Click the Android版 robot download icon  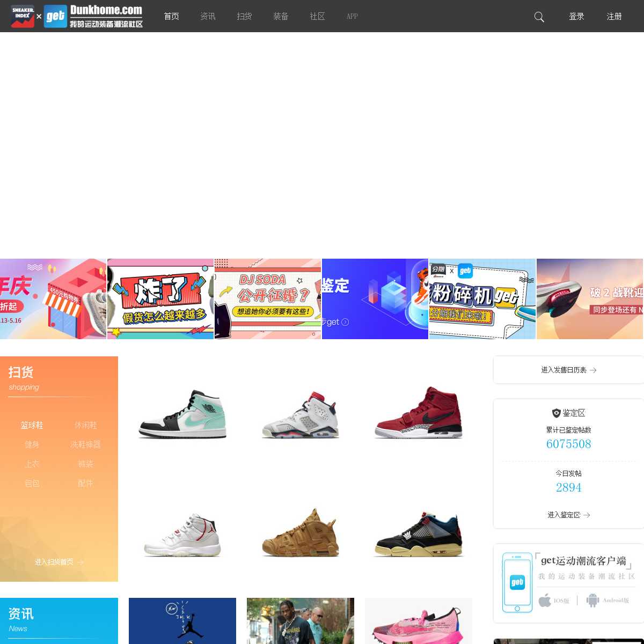click(x=592, y=600)
